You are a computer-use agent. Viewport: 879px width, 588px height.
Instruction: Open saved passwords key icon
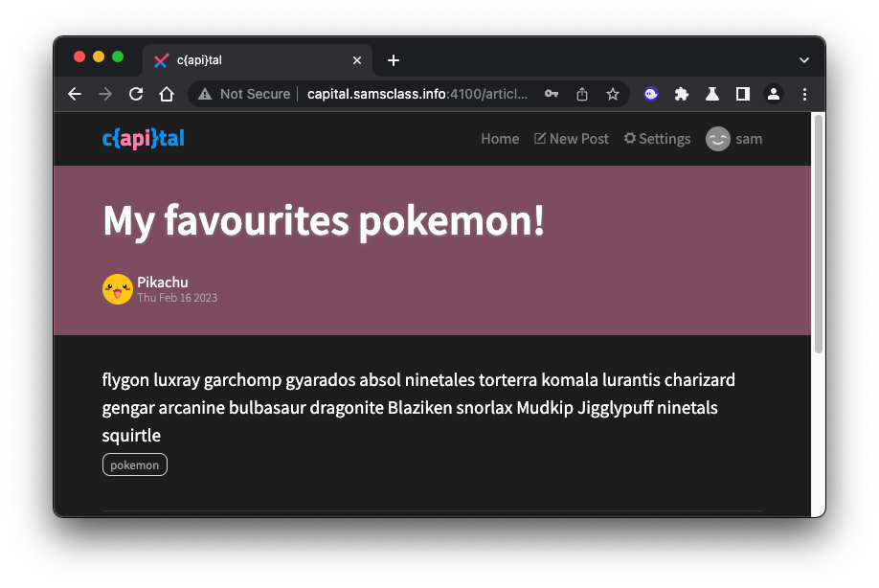coord(552,94)
